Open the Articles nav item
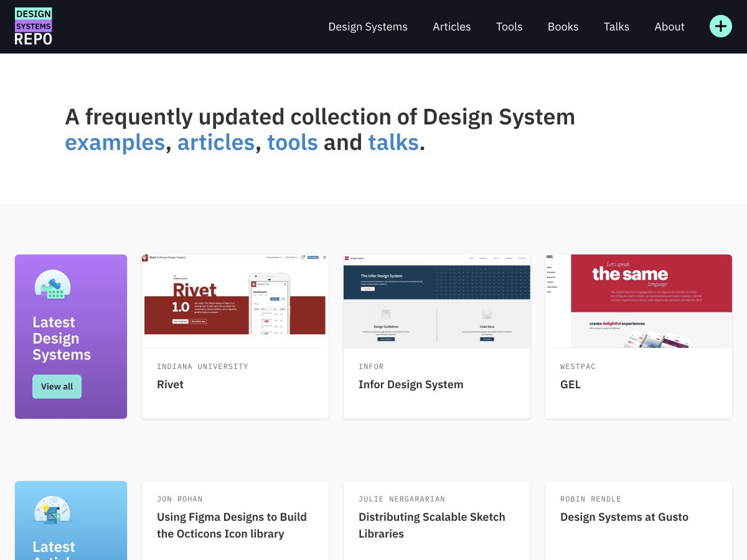Viewport: 747px width, 560px height. [452, 27]
